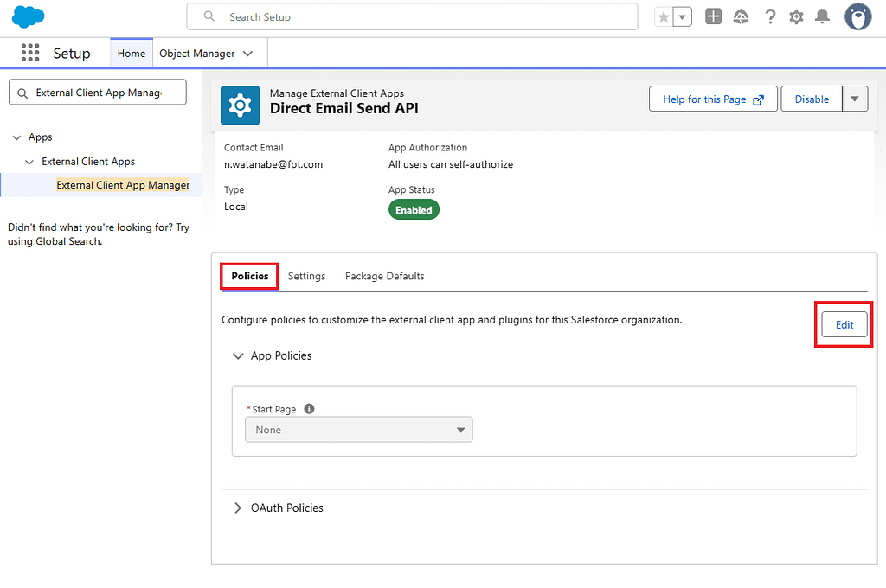
Task: Expand the OAuth Policies section
Action: (x=238, y=508)
